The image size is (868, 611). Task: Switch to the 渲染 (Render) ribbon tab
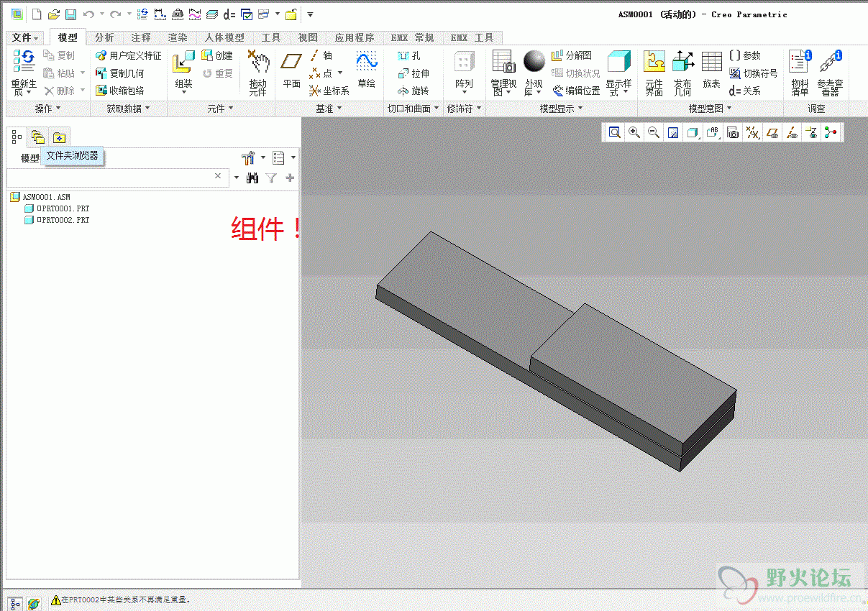[x=178, y=37]
